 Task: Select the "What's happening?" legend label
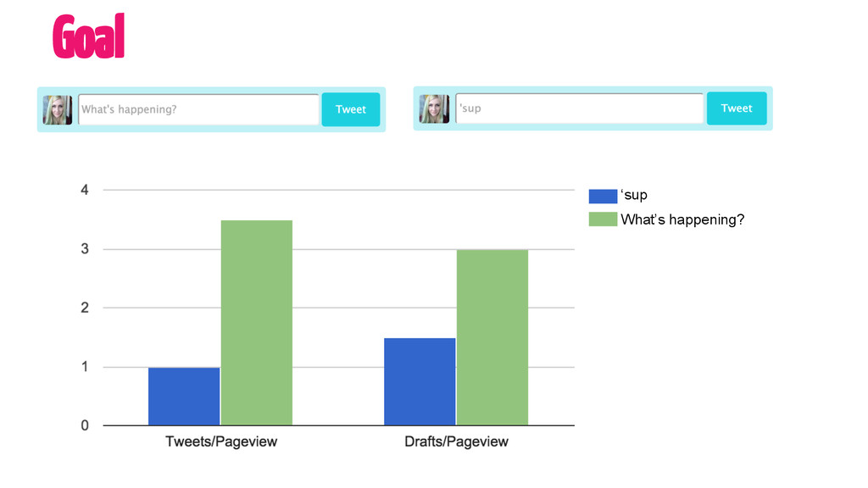[x=682, y=219]
